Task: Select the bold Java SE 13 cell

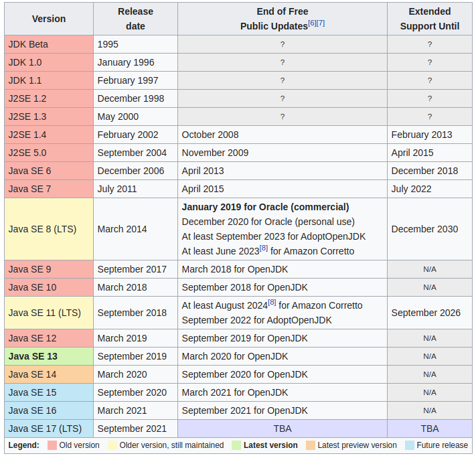Action: tap(49, 356)
